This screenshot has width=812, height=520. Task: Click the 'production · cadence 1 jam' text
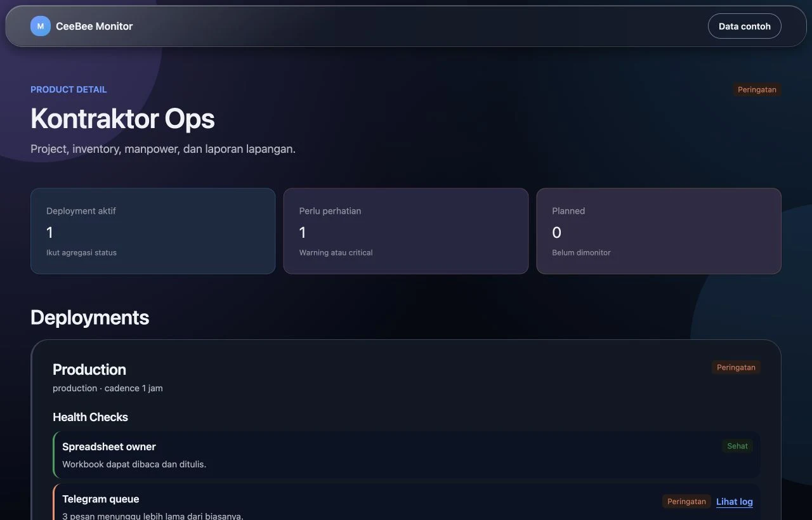point(108,388)
